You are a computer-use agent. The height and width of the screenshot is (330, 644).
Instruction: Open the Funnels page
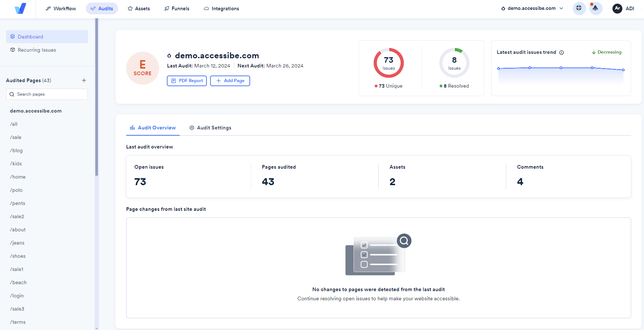(x=177, y=8)
